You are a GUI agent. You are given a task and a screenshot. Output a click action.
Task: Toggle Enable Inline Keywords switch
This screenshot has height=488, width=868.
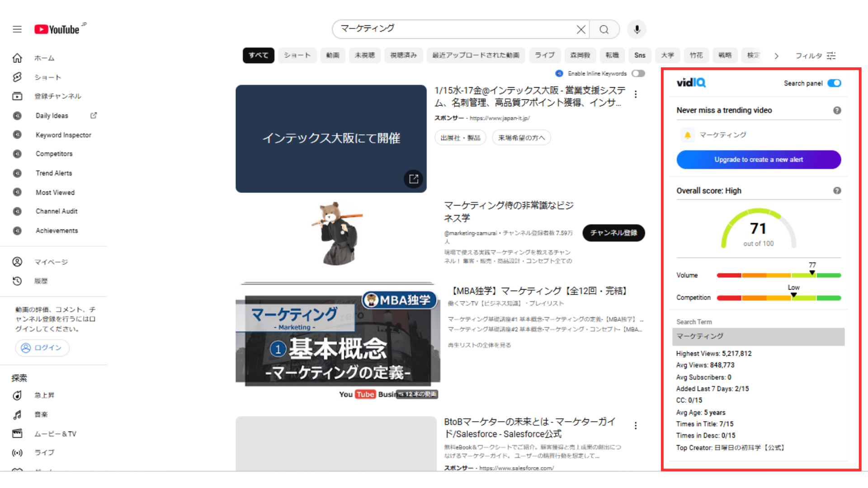click(x=638, y=73)
